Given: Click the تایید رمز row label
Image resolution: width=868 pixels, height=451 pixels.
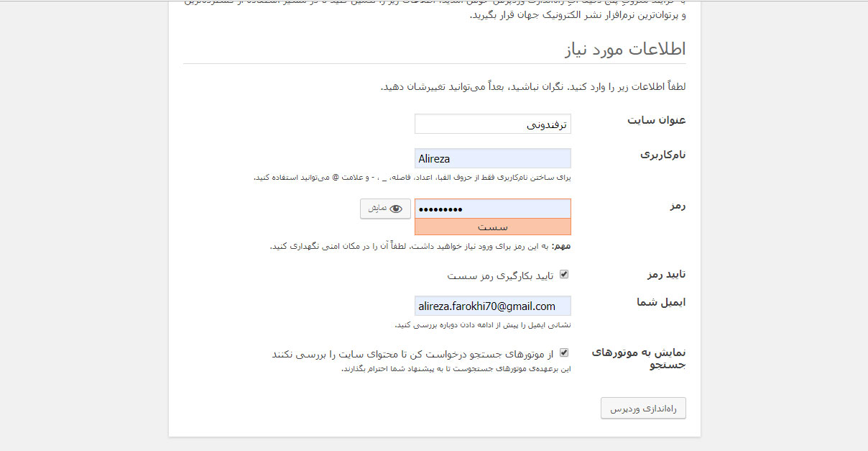Looking at the screenshot, I should (667, 274).
